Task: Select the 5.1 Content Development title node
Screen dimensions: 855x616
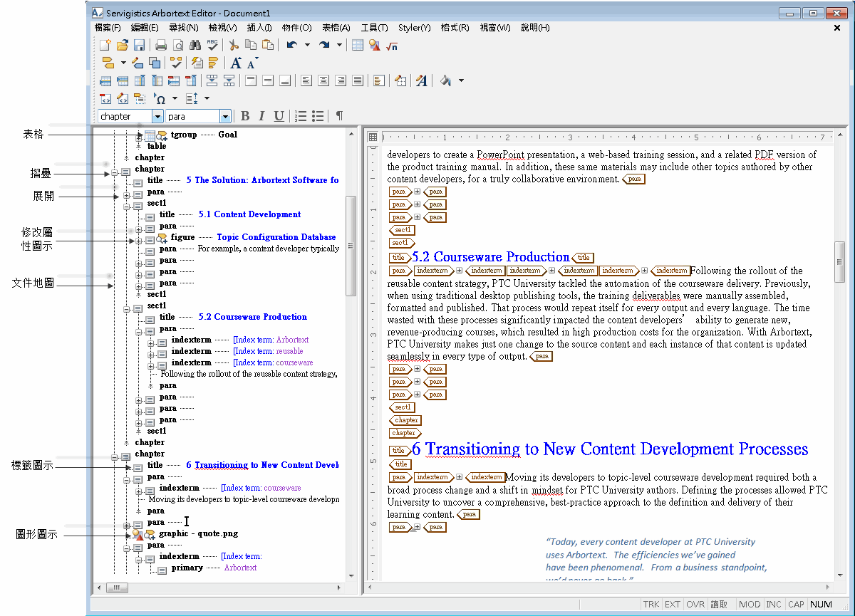Action: coord(249,214)
